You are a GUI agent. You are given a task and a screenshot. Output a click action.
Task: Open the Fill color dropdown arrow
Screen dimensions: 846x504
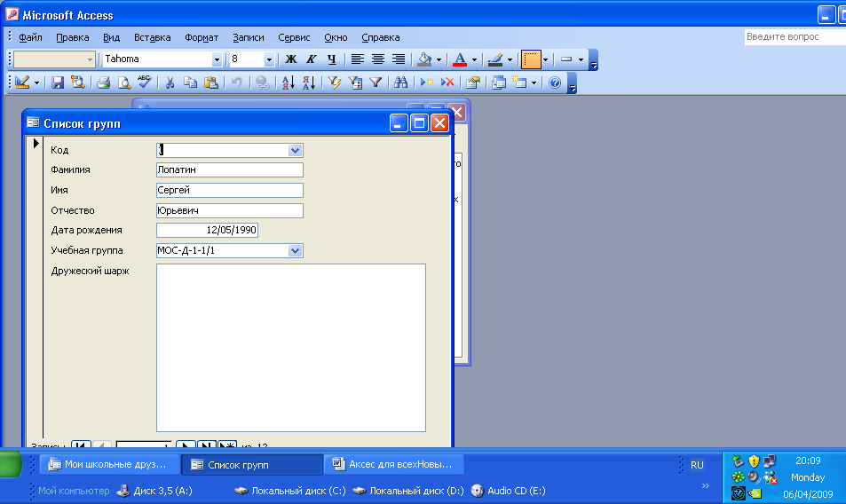click(439, 59)
